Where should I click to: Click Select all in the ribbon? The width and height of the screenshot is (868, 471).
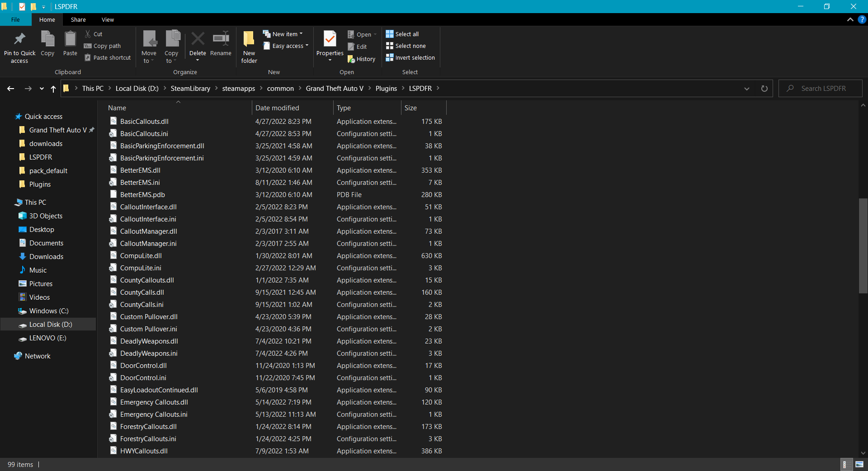click(x=402, y=34)
